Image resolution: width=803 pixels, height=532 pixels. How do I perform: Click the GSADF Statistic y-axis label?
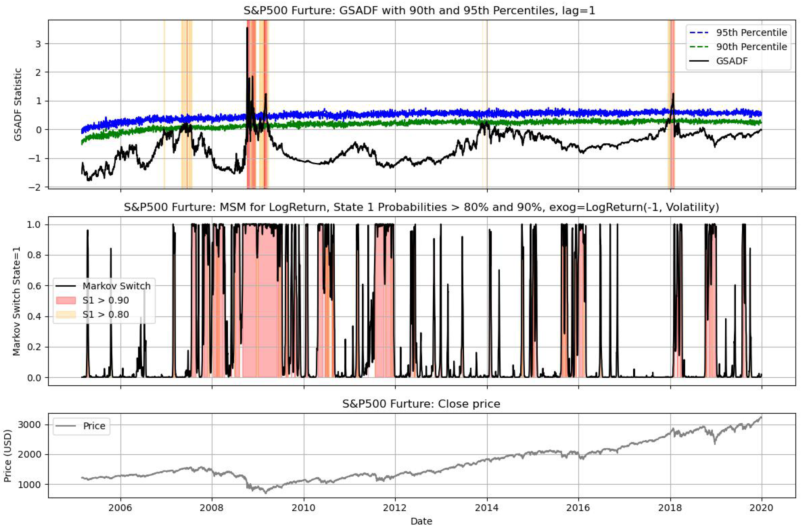click(18, 105)
